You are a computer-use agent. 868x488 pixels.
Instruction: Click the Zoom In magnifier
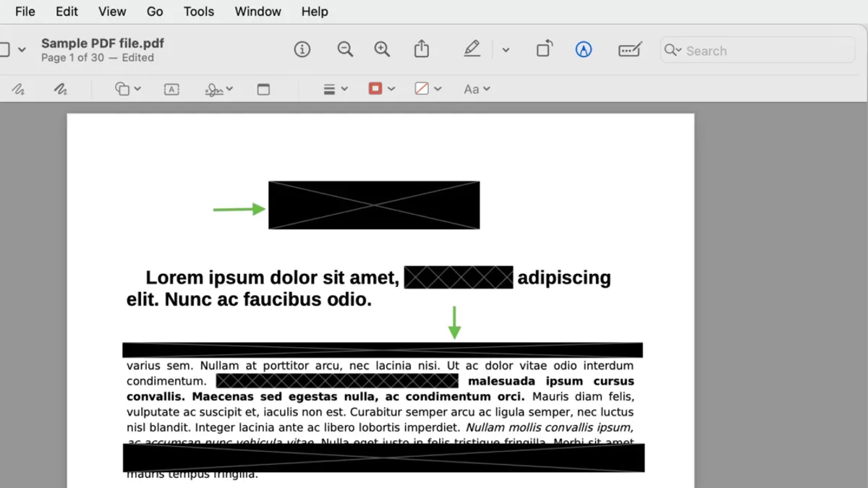[x=382, y=49]
